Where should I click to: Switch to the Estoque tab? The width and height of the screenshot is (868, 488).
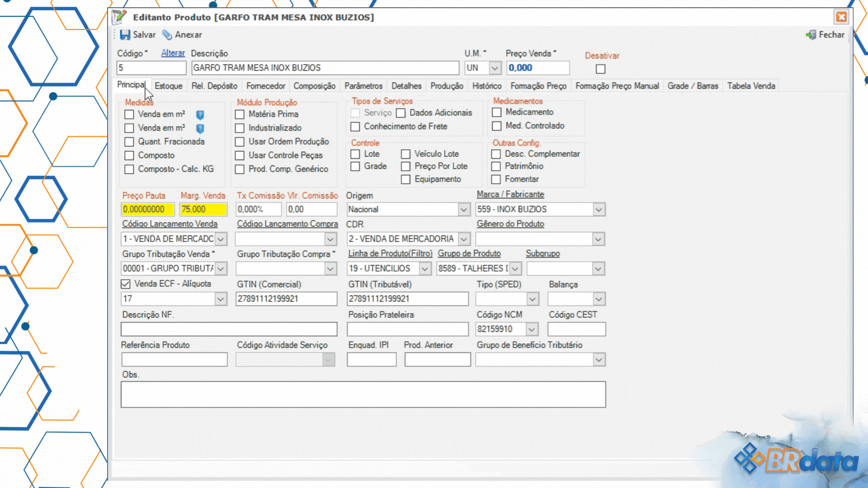tap(168, 86)
